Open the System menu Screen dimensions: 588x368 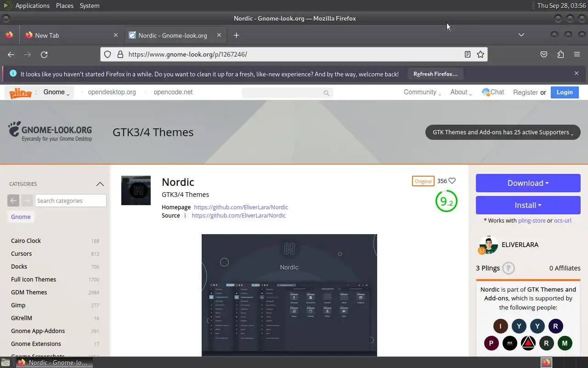coord(90,6)
